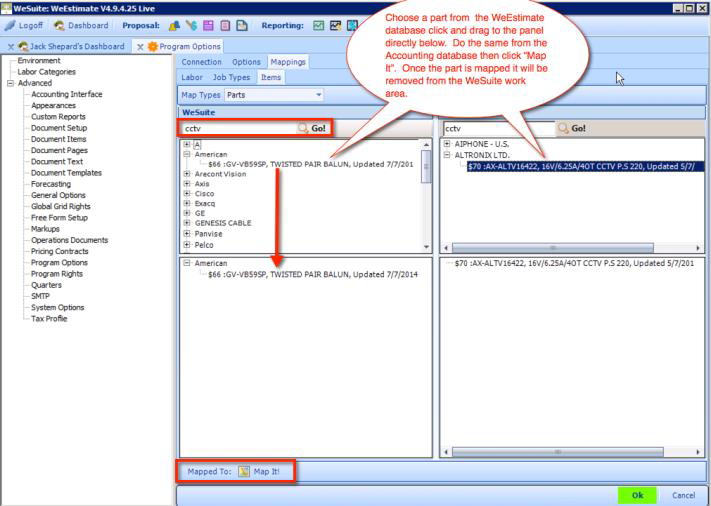Screen dimensions: 711x506
Task: Select the highlighted AX-ALTV16422 CCTV P.S part
Action: pos(585,166)
